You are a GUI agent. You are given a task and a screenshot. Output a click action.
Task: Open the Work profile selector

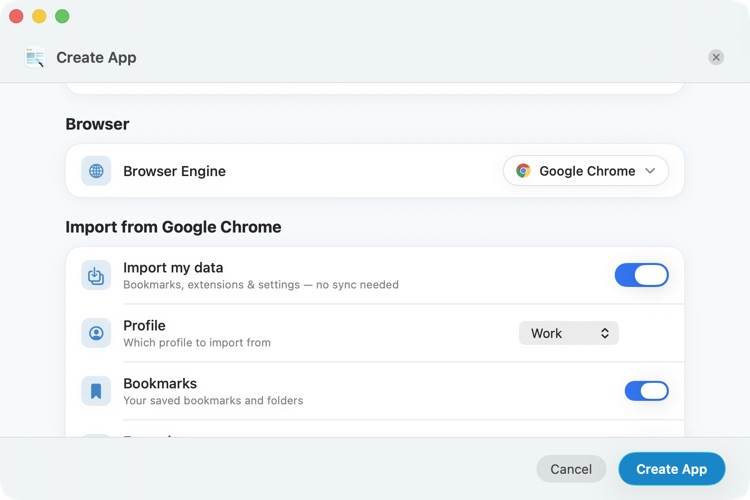569,333
